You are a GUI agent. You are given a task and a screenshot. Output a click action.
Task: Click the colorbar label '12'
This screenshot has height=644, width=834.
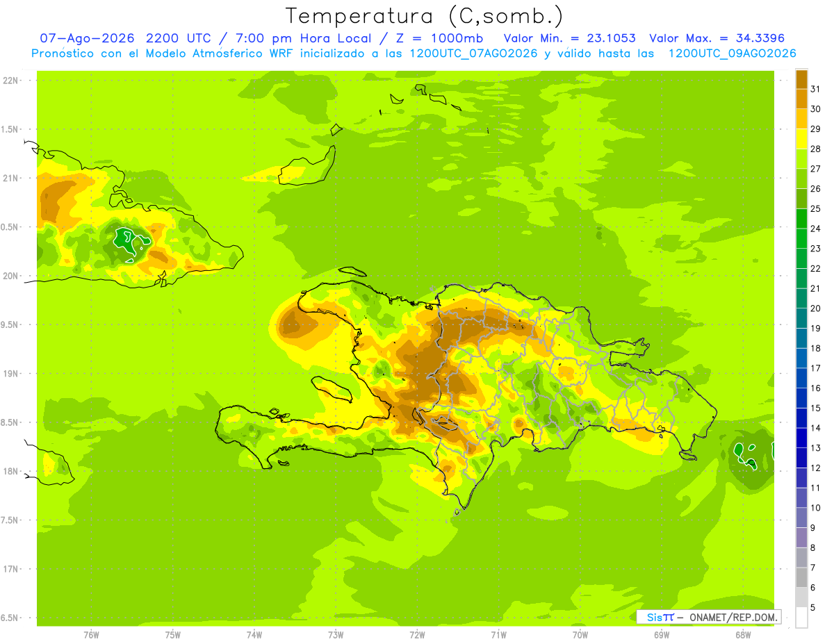(816, 468)
